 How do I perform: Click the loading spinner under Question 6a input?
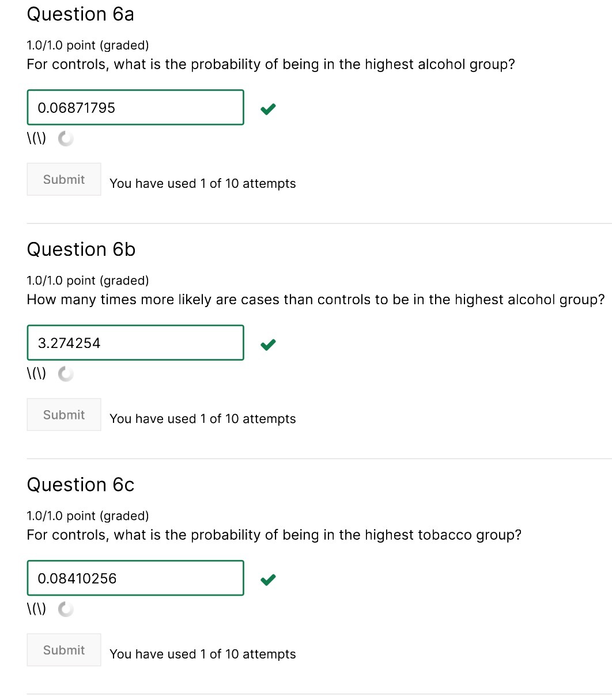[65, 138]
